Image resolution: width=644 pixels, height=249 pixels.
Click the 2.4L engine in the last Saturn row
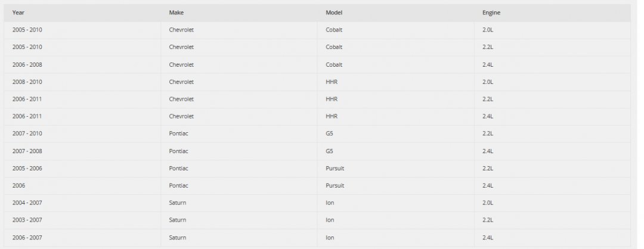click(x=488, y=238)
